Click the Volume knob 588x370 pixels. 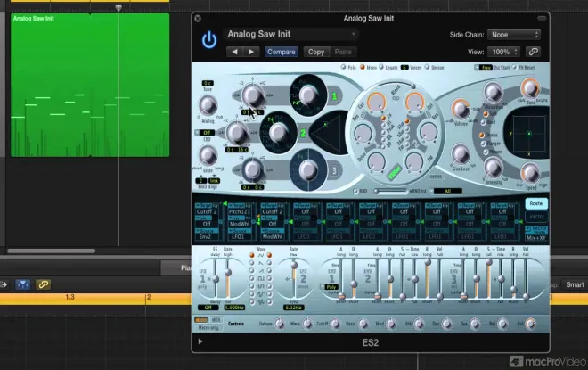[461, 109]
